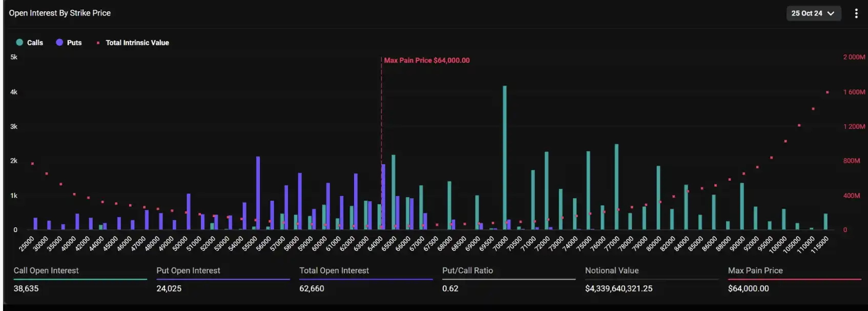Click the Notional Value figure

tap(618, 288)
